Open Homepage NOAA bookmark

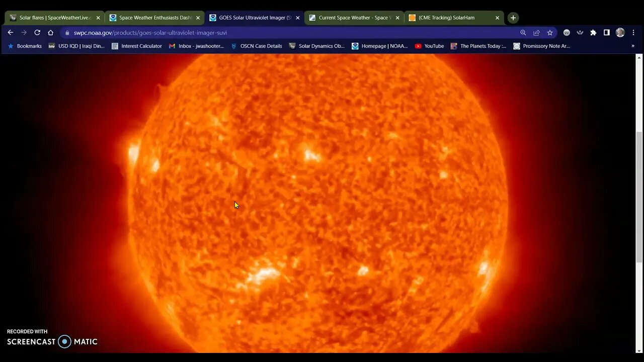pyautogui.click(x=380, y=46)
